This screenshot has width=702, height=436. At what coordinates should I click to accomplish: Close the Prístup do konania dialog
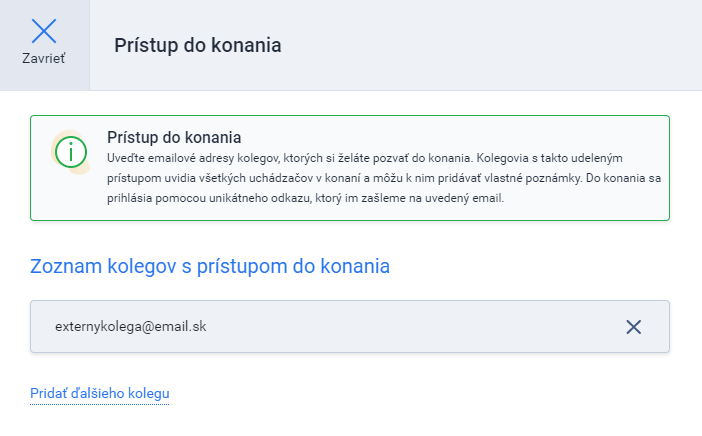point(44,42)
